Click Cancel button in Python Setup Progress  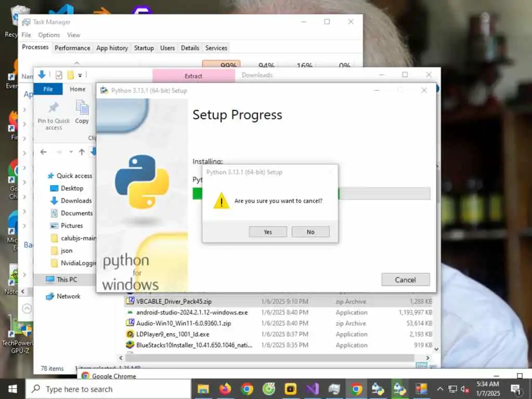[x=405, y=280]
